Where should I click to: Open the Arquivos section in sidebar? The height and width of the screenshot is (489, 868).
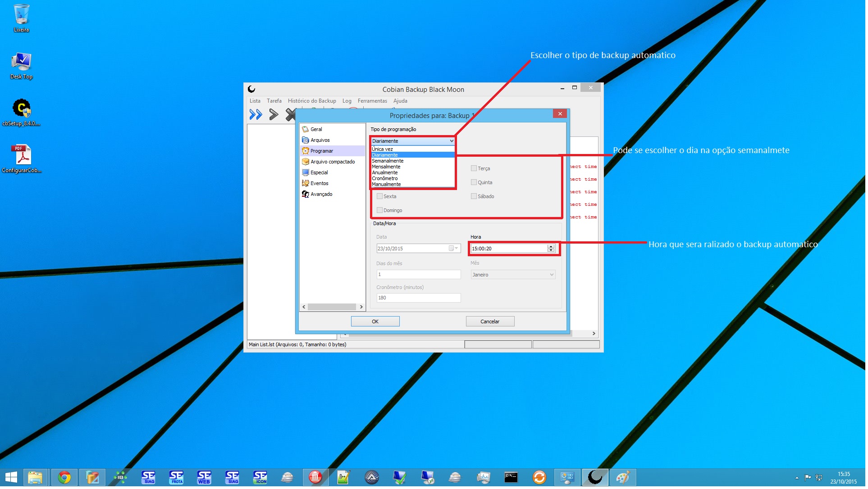(x=320, y=140)
